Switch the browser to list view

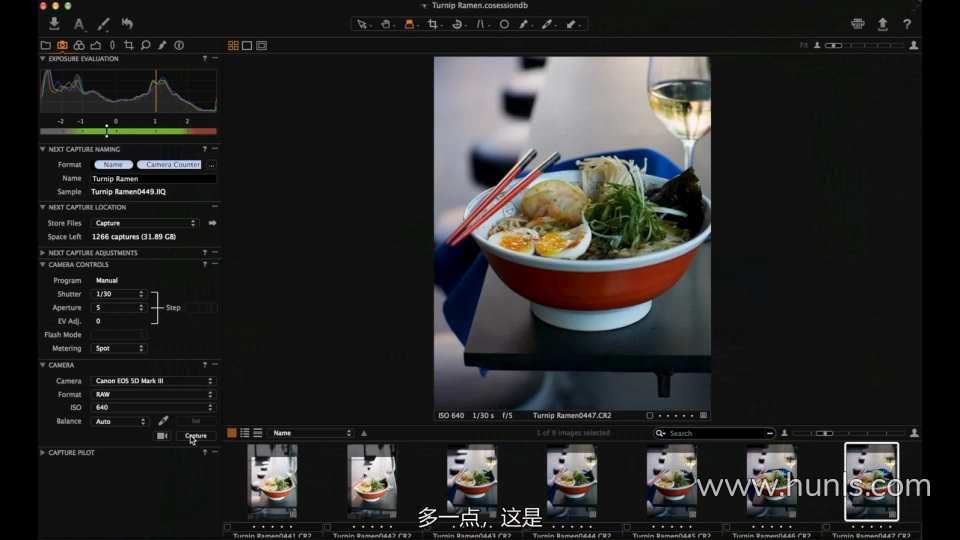coord(245,433)
